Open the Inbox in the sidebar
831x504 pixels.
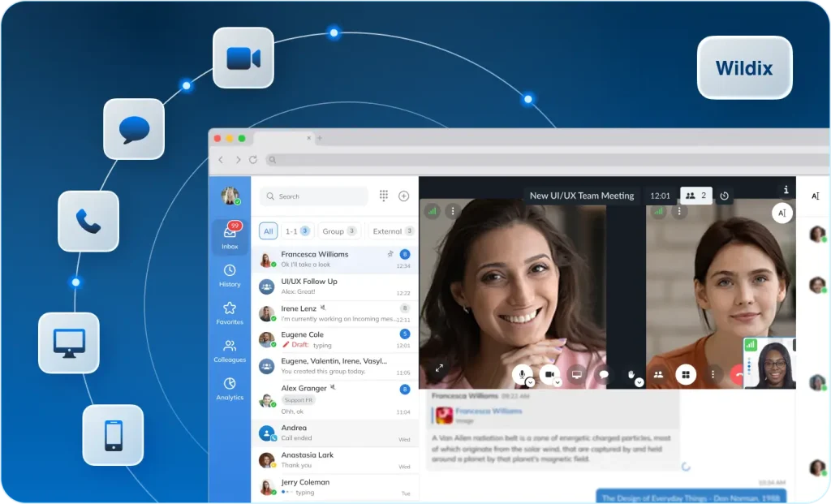pyautogui.click(x=230, y=236)
